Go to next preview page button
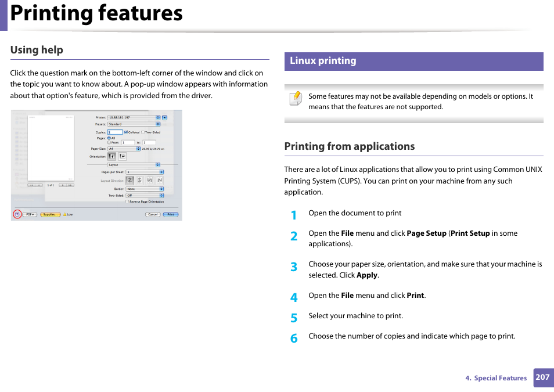 pyautogui.click(x=63, y=185)
